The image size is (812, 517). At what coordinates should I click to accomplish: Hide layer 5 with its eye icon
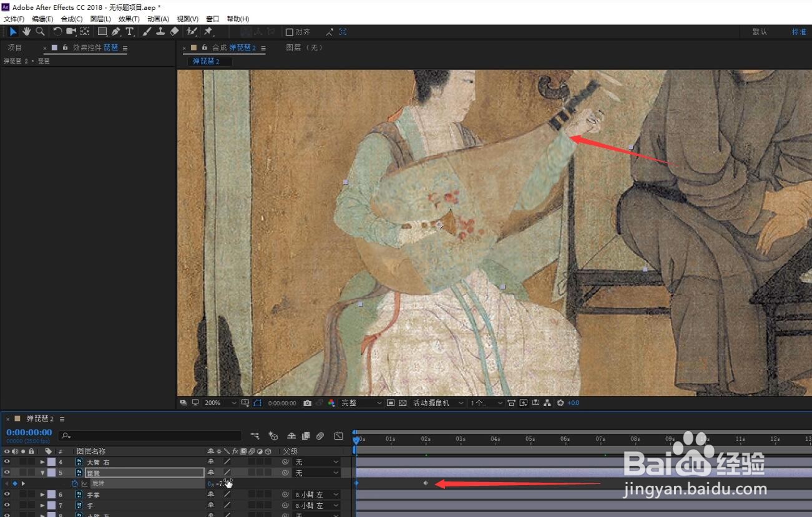coord(7,473)
